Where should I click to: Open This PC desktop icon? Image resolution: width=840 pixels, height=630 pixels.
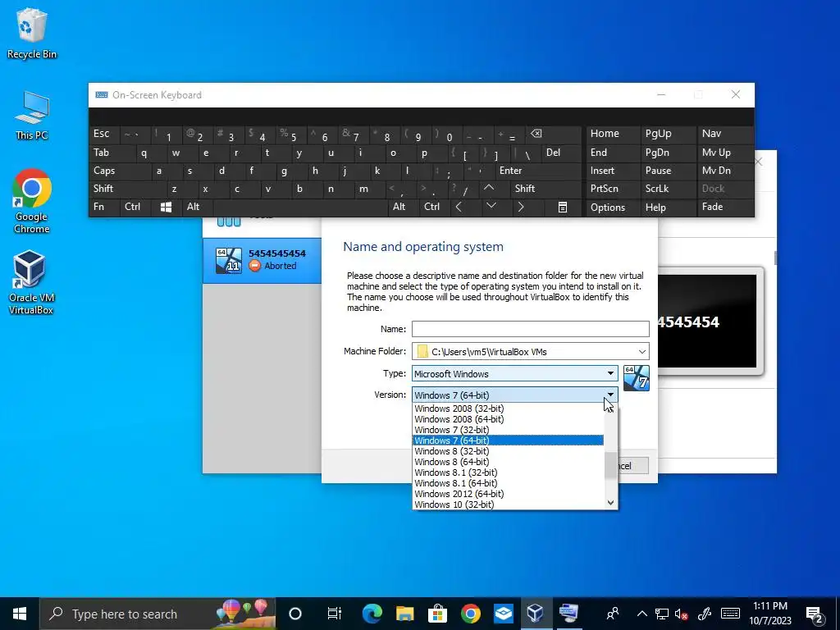pos(31,116)
